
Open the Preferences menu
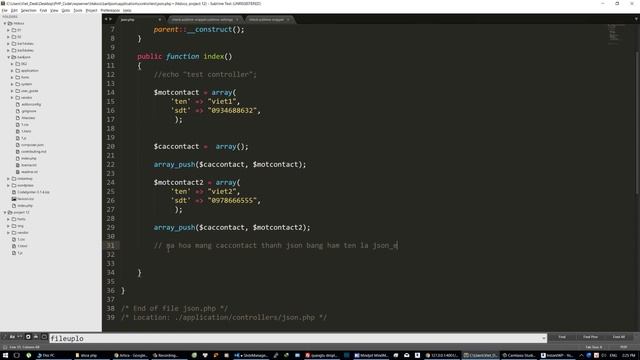pos(110,10)
